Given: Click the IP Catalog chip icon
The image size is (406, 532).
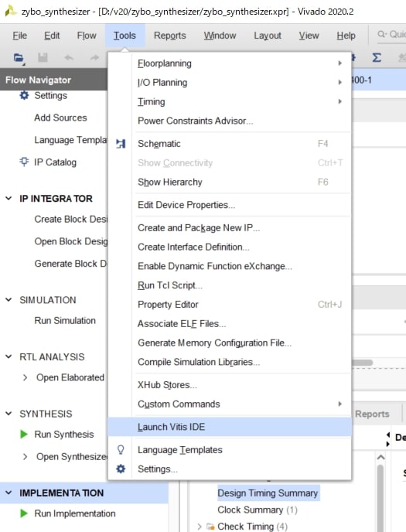Looking at the screenshot, I should tap(24, 162).
